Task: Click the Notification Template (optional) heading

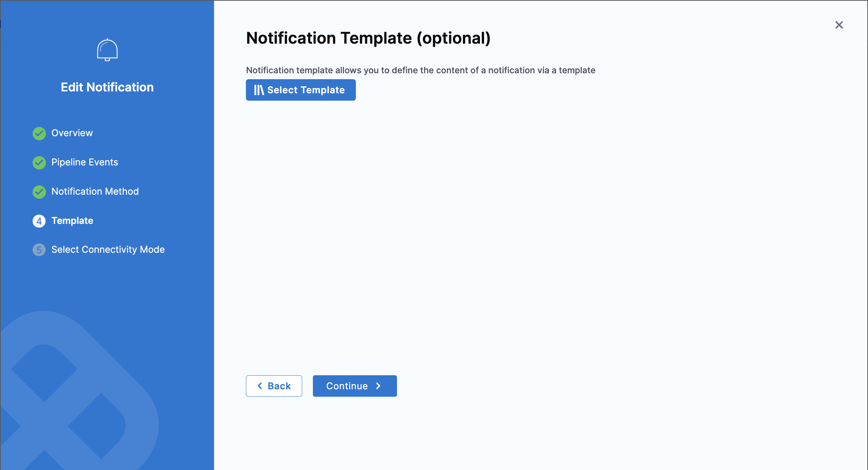Action: point(368,38)
